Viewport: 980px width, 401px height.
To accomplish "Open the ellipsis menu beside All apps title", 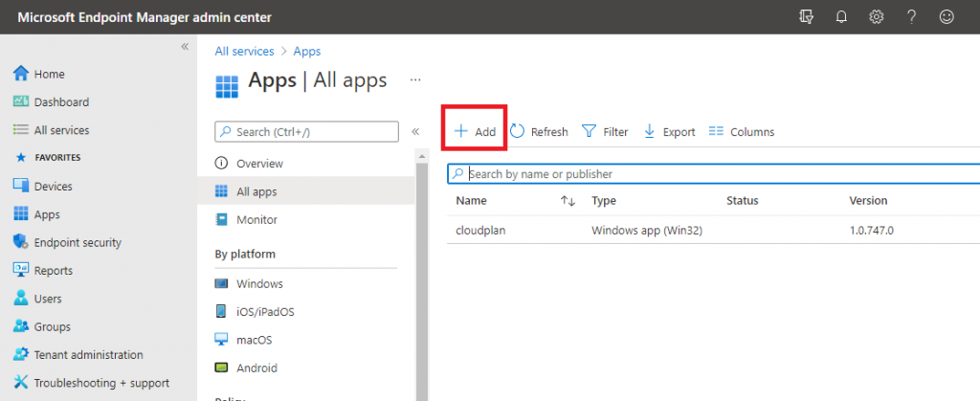I will [415, 80].
